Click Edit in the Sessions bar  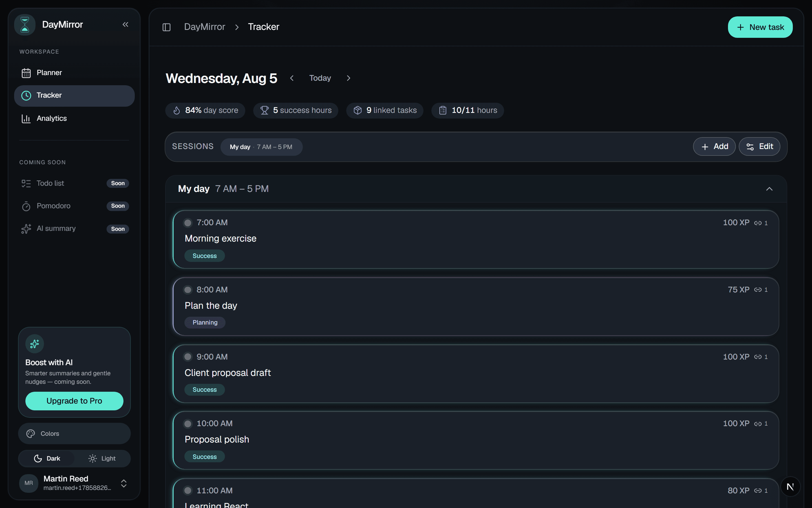tap(759, 146)
